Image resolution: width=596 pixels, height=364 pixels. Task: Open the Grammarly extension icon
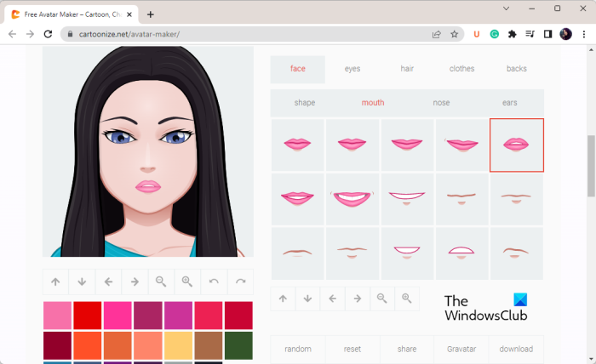(494, 34)
